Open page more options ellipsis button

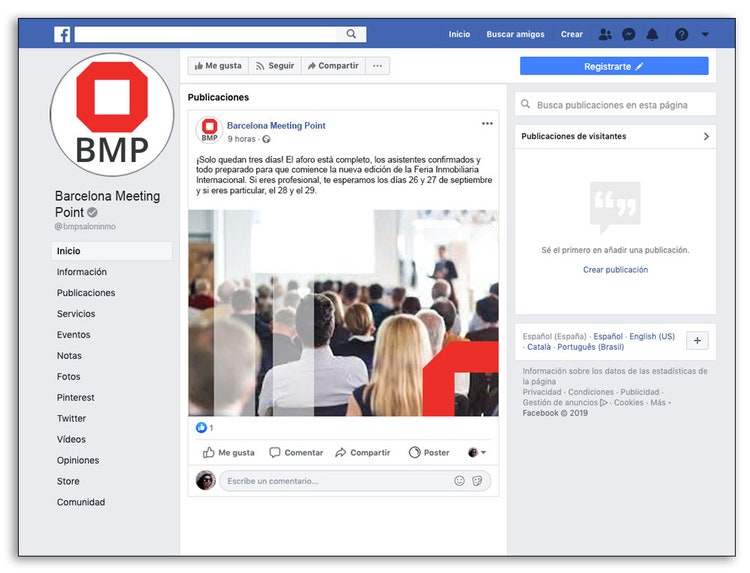tap(377, 66)
